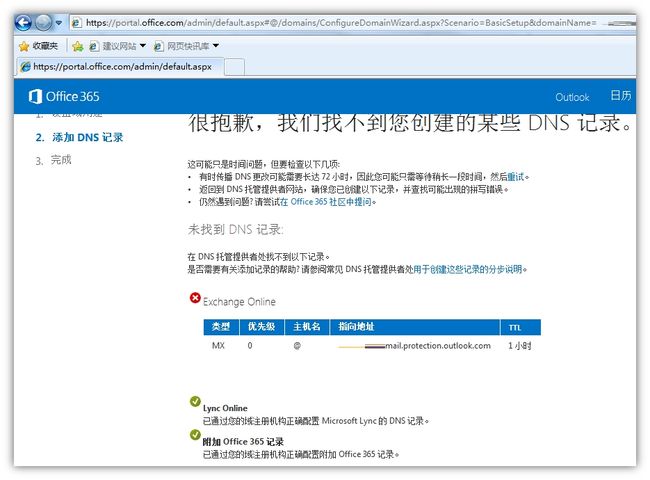The height and width of the screenshot is (480, 650).
Task: Click the red error icon beside Exchange Online
Action: (195, 298)
